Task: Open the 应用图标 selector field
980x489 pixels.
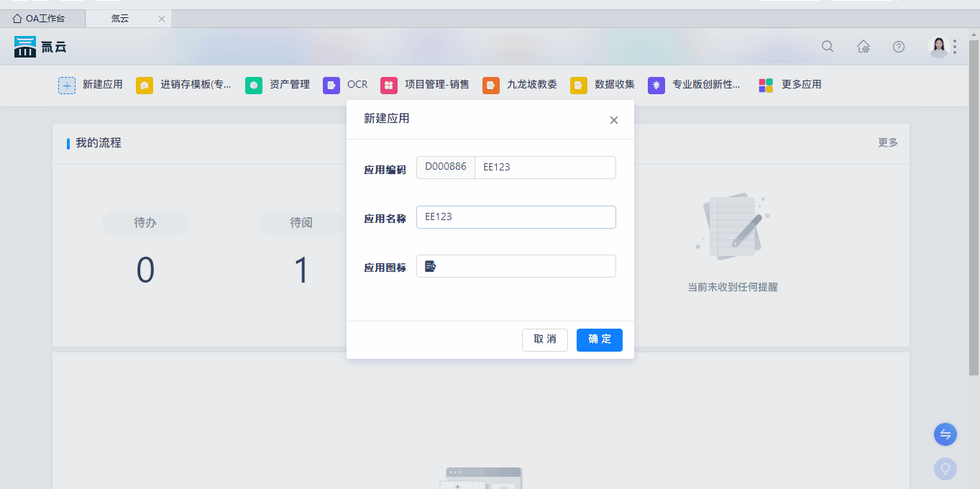Action: (516, 266)
